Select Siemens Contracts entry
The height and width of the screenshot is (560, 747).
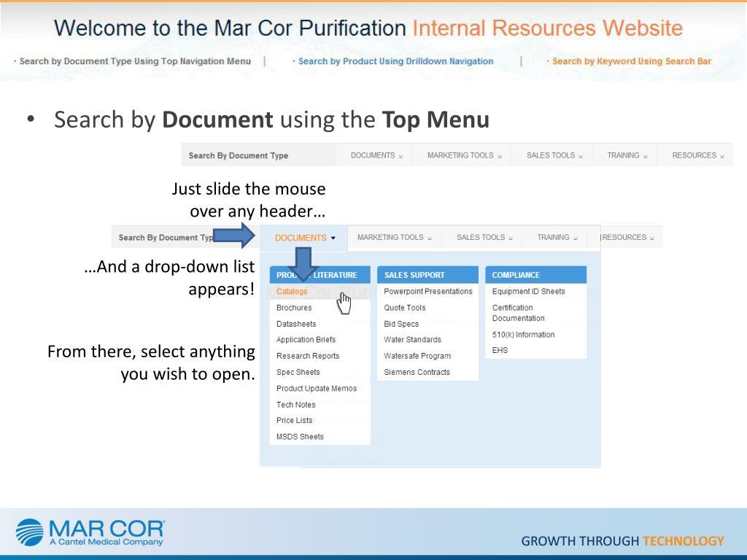417,372
